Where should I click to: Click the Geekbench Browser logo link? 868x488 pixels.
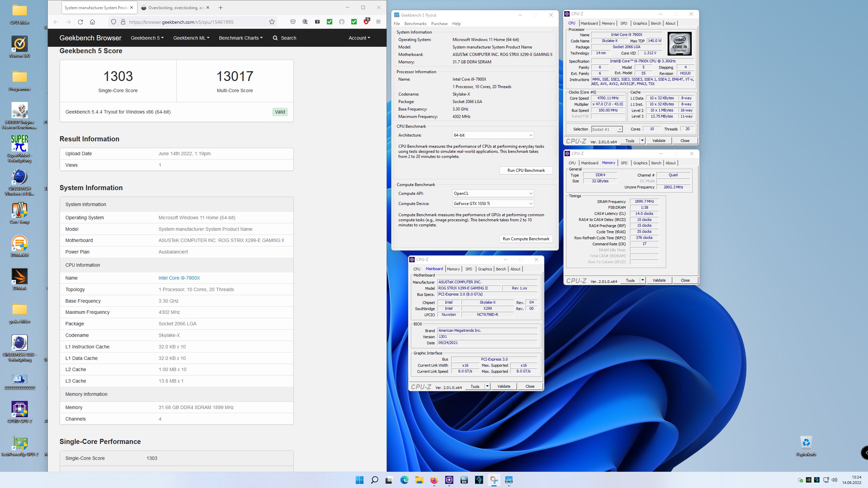coord(90,38)
